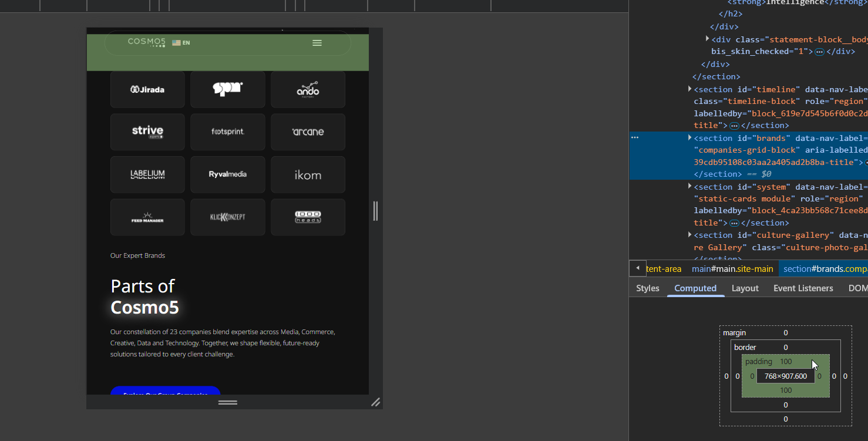The width and height of the screenshot is (868, 441).
Task: Expand the statement-block__body div node
Action: pyautogui.click(x=707, y=39)
